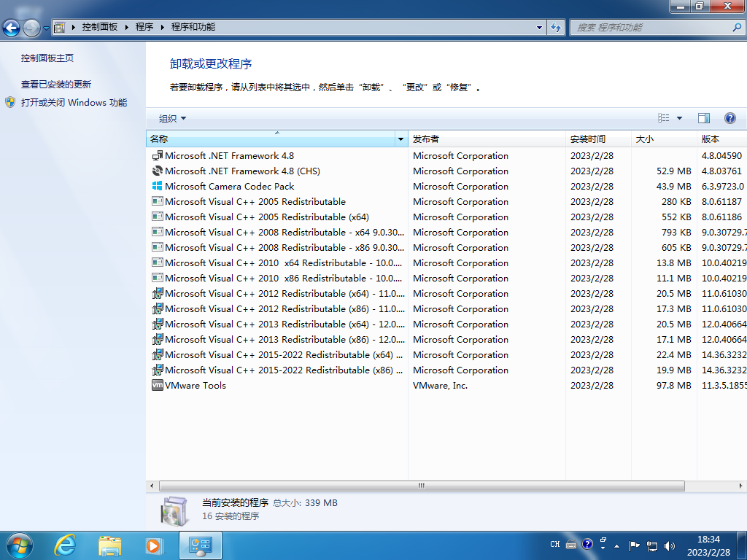
Task: Launch Internet Explorer from taskbar
Action: (x=65, y=545)
